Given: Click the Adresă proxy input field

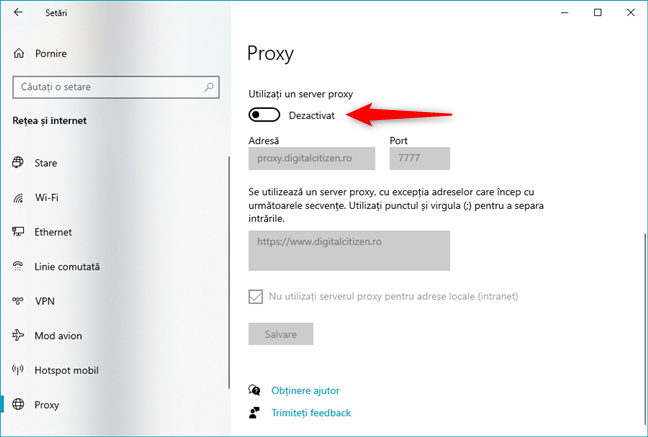Looking at the screenshot, I should (x=311, y=158).
